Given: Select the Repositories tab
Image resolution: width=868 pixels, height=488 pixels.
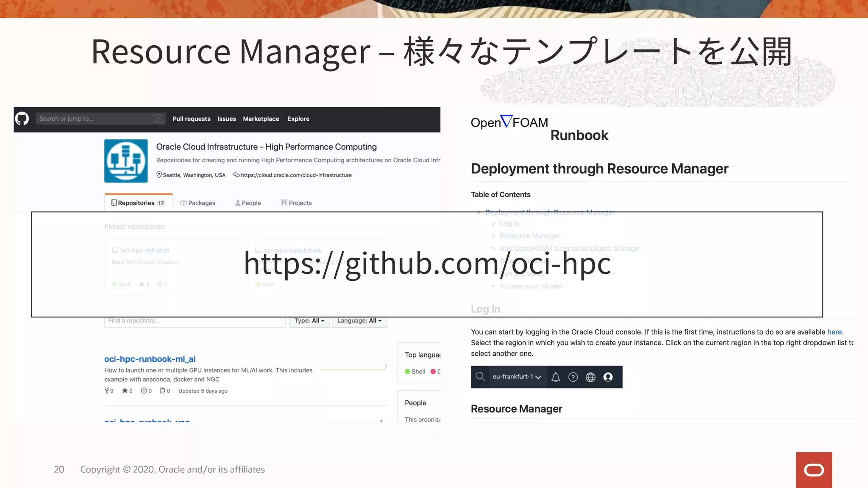Looking at the screenshot, I should pyautogui.click(x=138, y=203).
